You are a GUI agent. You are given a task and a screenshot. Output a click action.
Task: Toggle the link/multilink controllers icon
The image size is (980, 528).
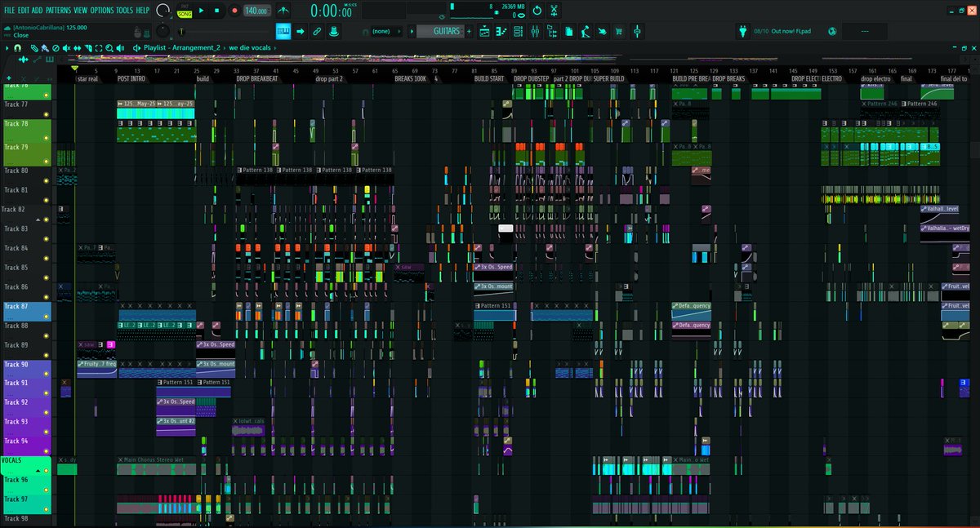317,31
